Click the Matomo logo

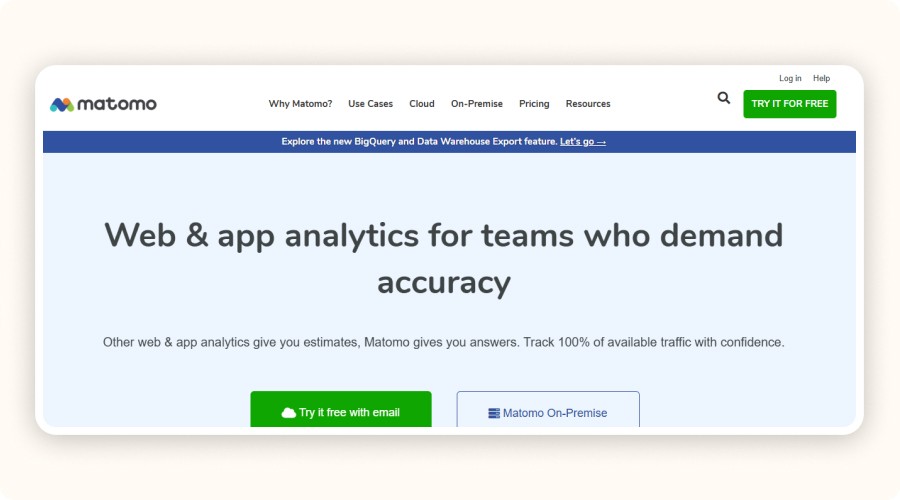point(103,104)
